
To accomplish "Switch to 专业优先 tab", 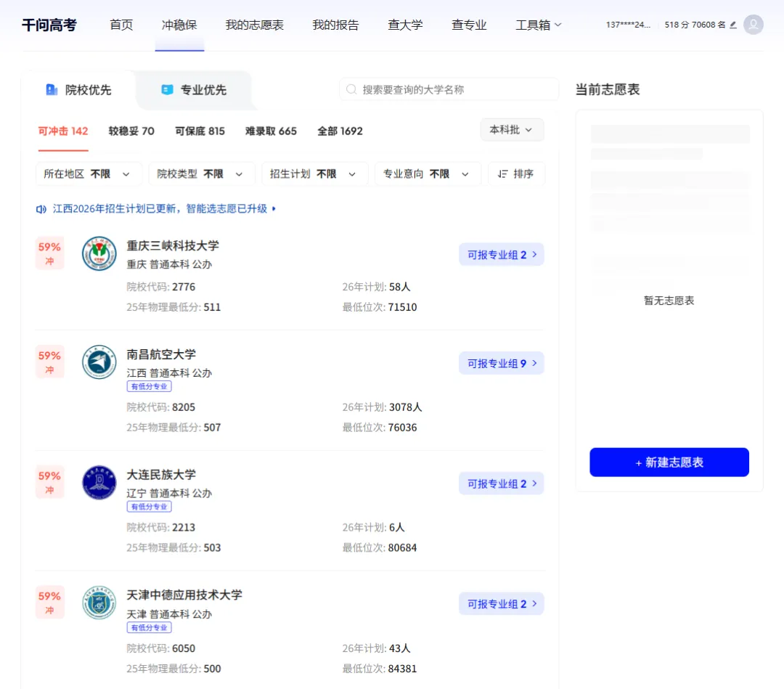I will [x=194, y=90].
